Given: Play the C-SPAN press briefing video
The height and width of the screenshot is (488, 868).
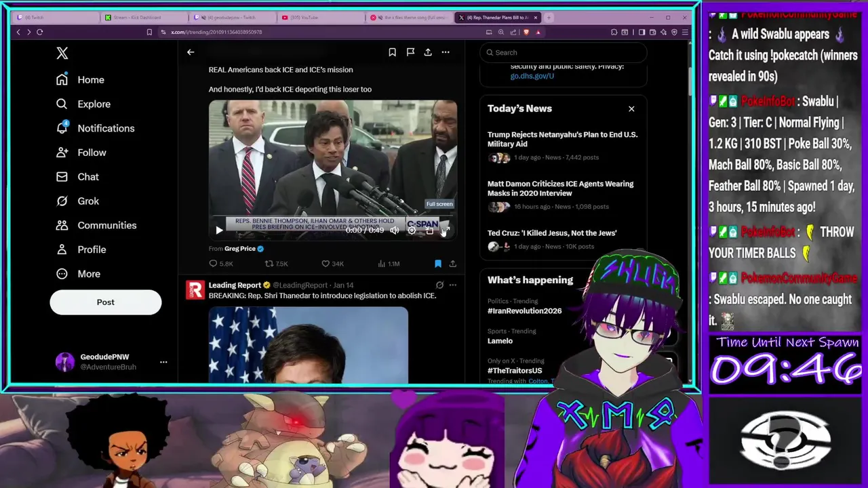Looking at the screenshot, I should (219, 230).
